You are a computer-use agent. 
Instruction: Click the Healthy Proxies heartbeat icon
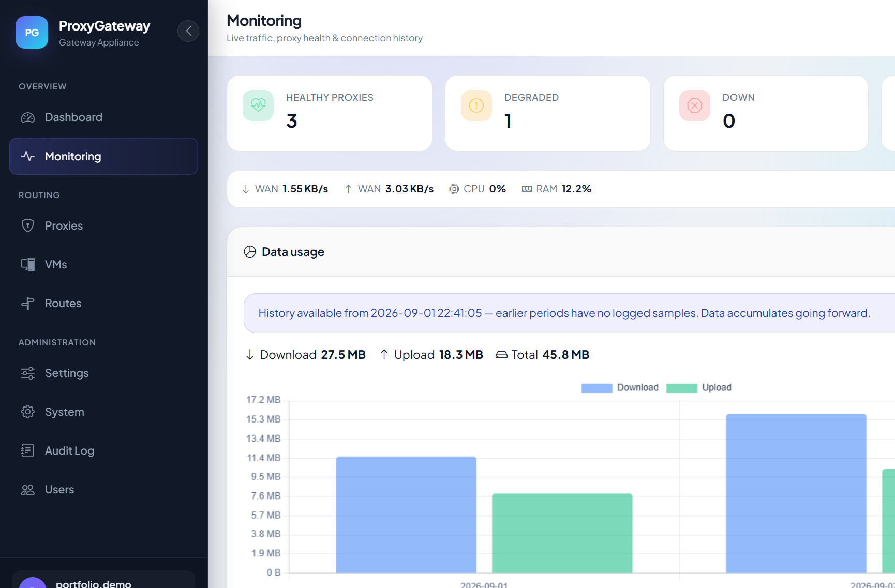pyautogui.click(x=258, y=105)
